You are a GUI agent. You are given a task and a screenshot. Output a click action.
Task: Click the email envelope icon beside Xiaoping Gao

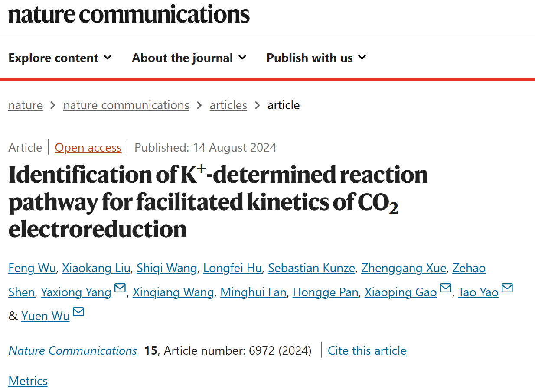446,288
